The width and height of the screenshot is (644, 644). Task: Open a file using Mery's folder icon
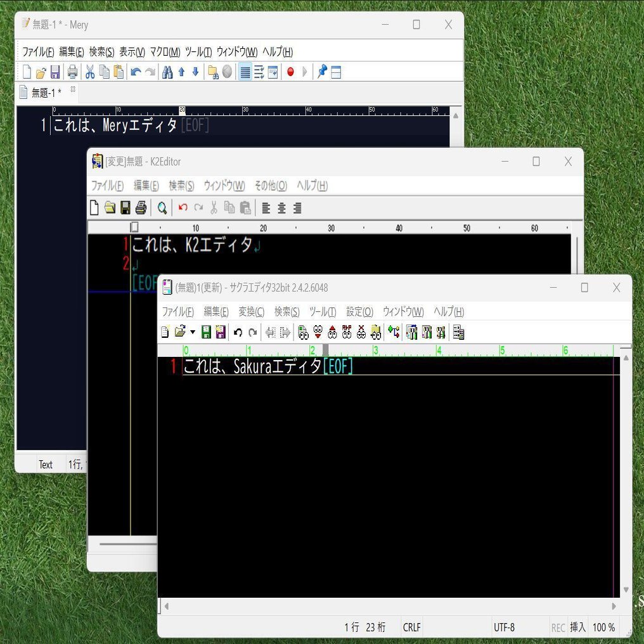point(41,72)
